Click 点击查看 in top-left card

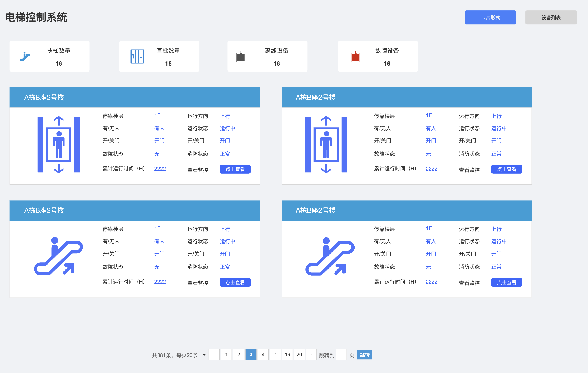(x=235, y=169)
